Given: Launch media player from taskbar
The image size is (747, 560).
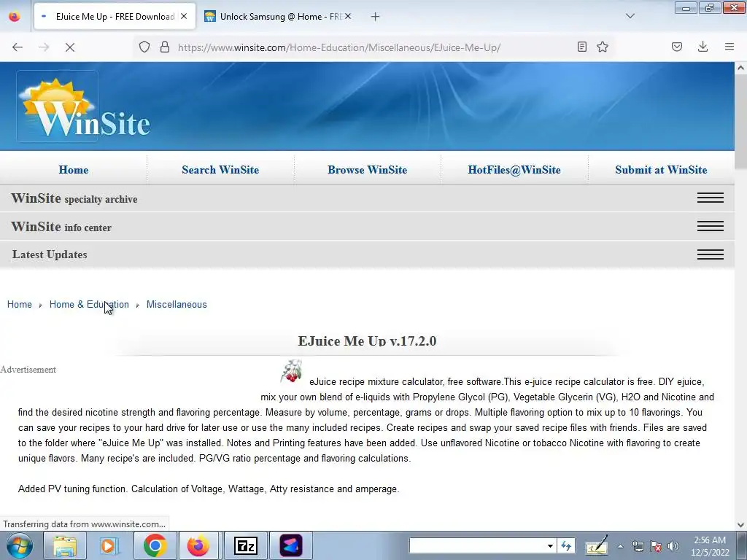Looking at the screenshot, I should tap(109, 545).
